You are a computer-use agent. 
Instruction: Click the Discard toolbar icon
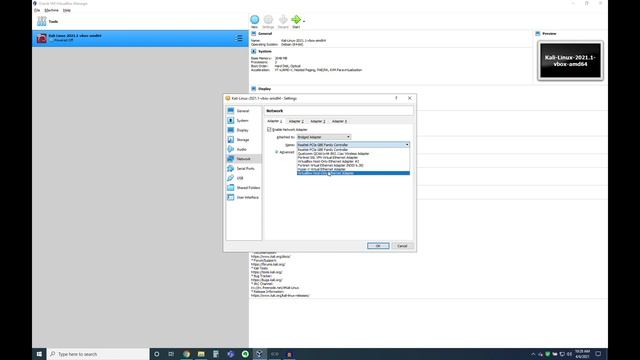[x=283, y=20]
